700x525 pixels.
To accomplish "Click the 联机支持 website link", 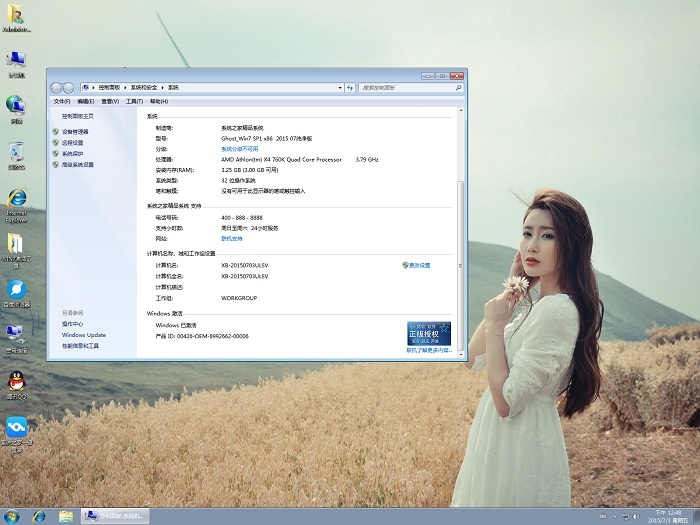I will [231, 239].
